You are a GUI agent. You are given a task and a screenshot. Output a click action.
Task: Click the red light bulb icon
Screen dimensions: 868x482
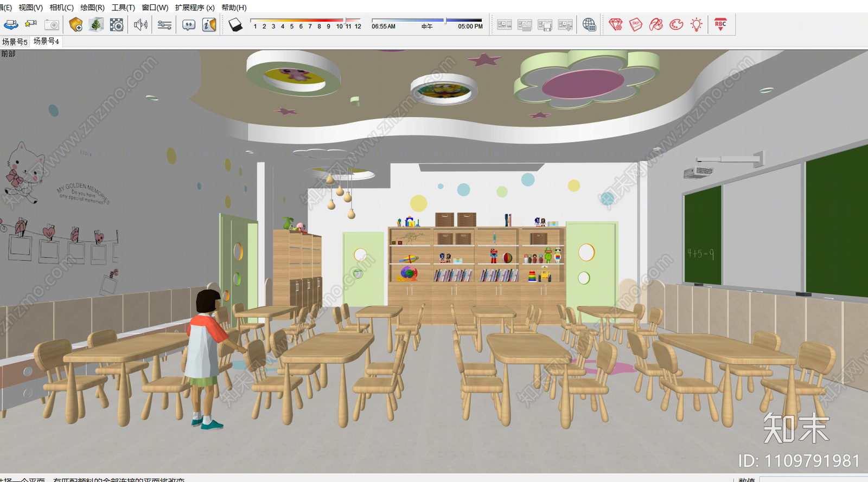pos(697,24)
